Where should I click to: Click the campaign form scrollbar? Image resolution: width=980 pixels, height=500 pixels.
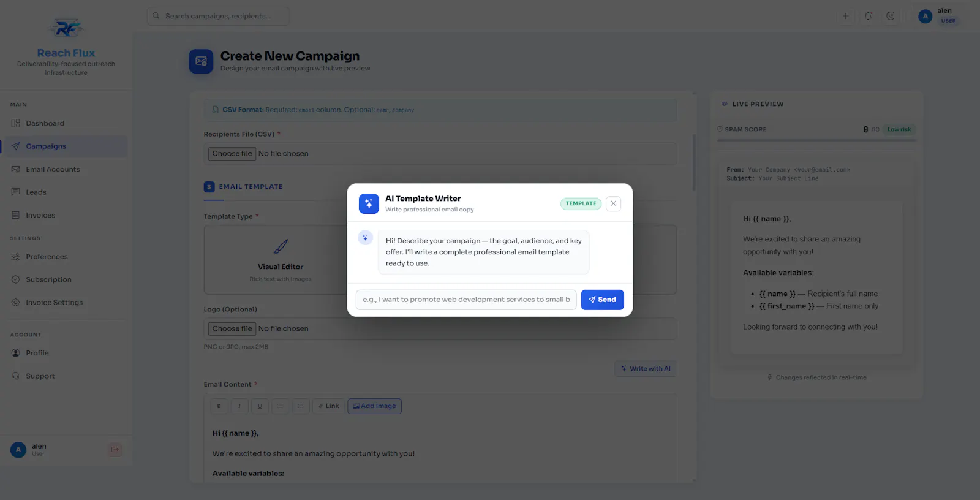pyautogui.click(x=694, y=162)
